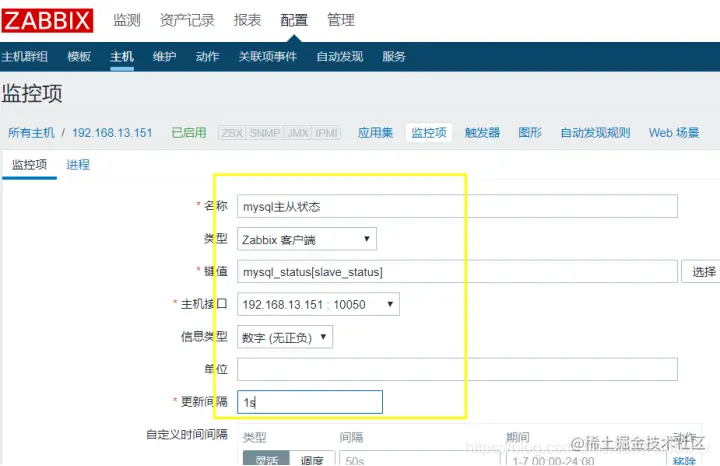Open the 报表 top menu
Screen dimensions: 720x466
(248, 20)
